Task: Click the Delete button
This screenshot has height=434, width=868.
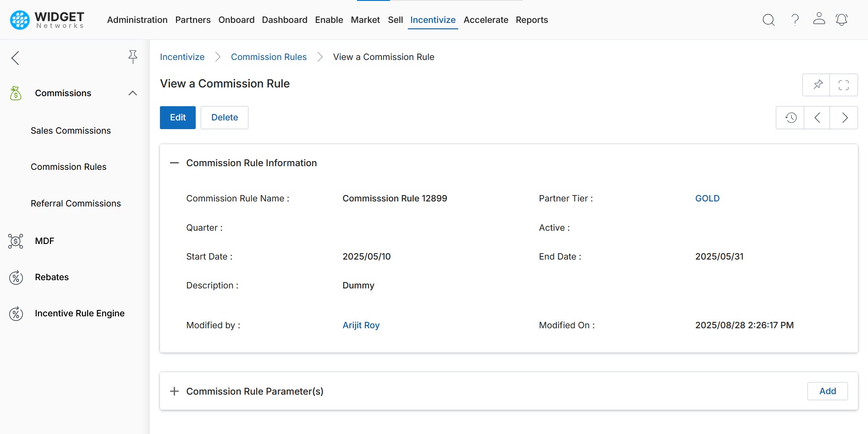Action: coord(225,118)
